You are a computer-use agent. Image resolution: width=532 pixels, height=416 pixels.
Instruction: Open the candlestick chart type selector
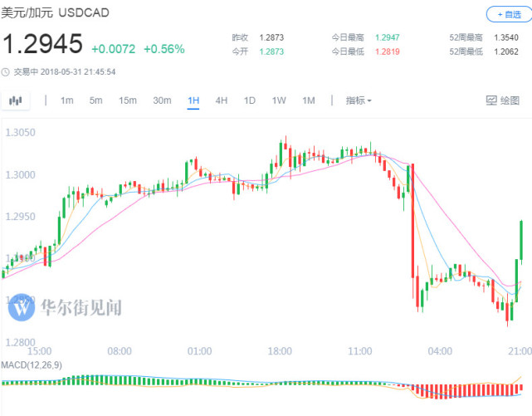coord(15,100)
